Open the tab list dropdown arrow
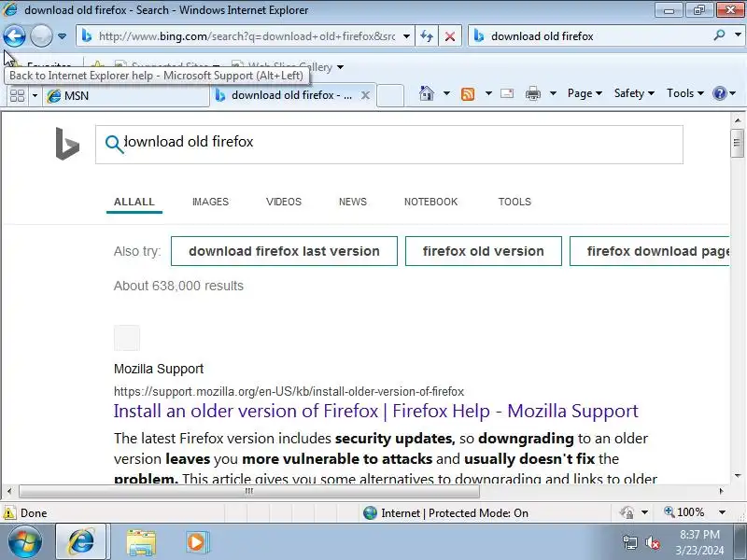The height and width of the screenshot is (560, 747). [35, 96]
